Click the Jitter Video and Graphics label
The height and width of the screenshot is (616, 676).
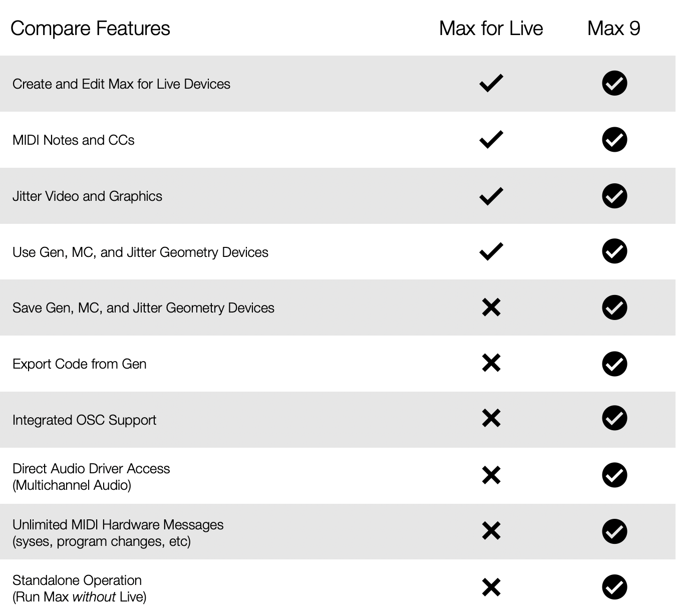pyautogui.click(x=87, y=196)
